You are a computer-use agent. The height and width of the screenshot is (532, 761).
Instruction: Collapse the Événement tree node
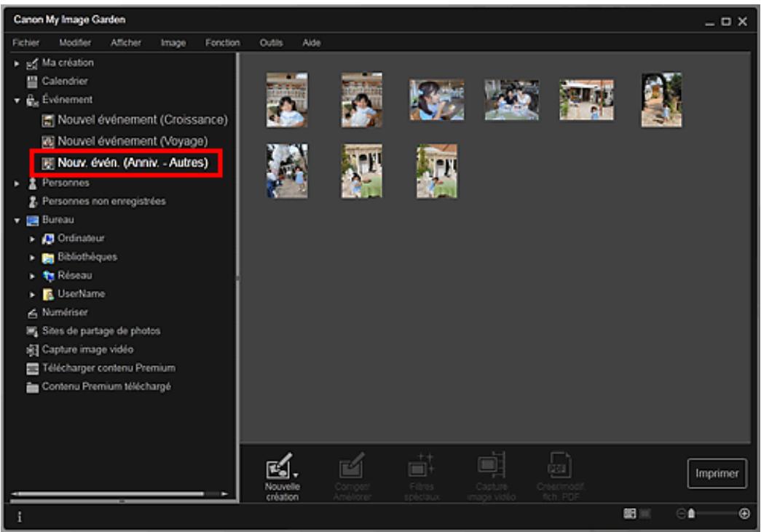[17, 101]
